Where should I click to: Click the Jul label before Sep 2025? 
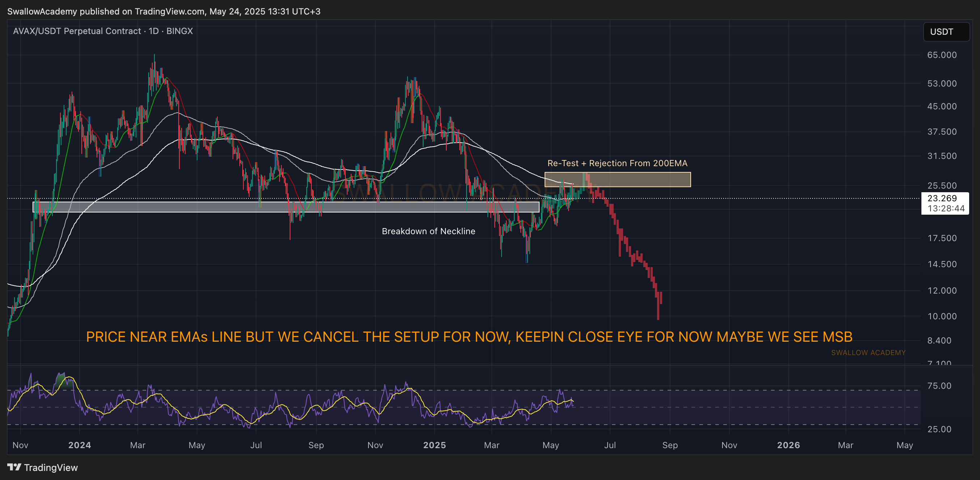pos(610,445)
